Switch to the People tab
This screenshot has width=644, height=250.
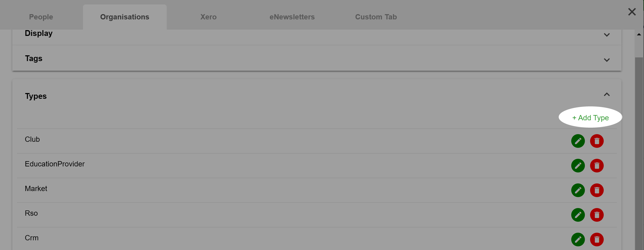point(41,17)
